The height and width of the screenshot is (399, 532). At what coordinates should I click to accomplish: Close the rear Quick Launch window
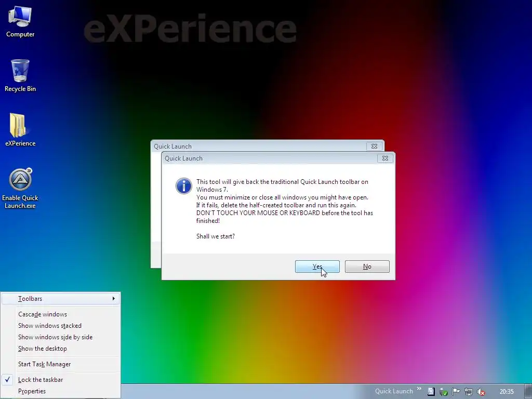(x=374, y=146)
